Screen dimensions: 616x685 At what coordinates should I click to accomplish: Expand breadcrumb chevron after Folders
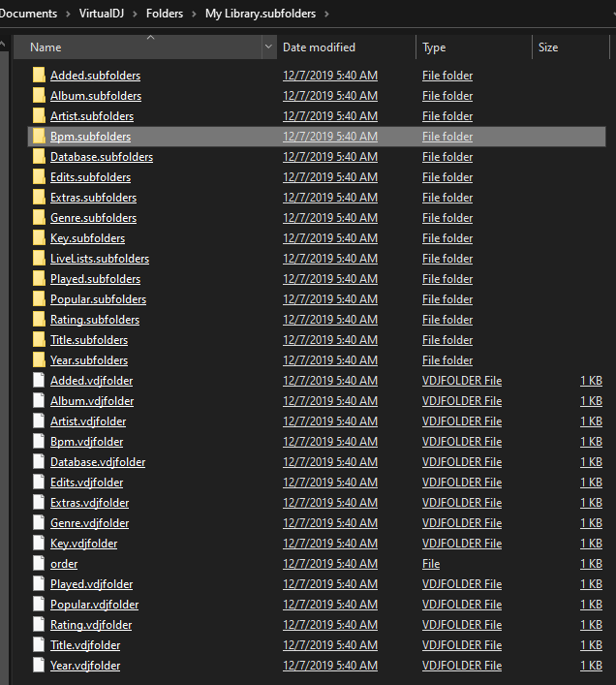click(x=194, y=14)
